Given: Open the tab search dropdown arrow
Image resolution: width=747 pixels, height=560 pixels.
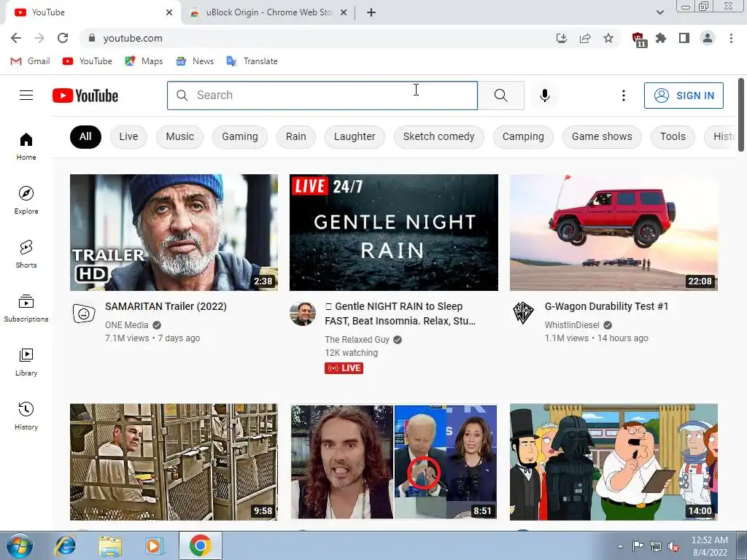Looking at the screenshot, I should pyautogui.click(x=659, y=12).
